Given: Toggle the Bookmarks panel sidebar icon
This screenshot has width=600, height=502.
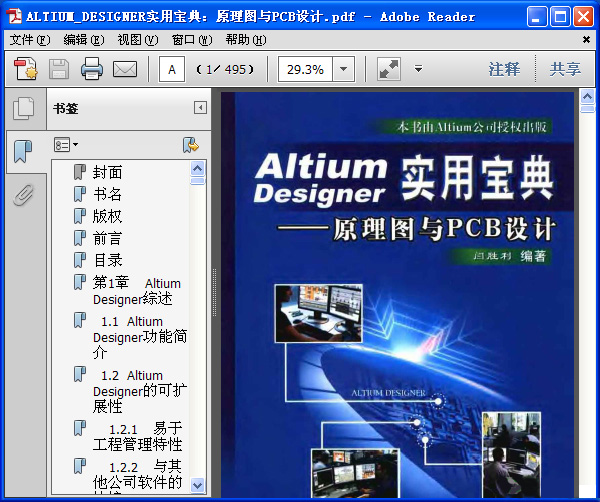Looking at the screenshot, I should tap(23, 151).
